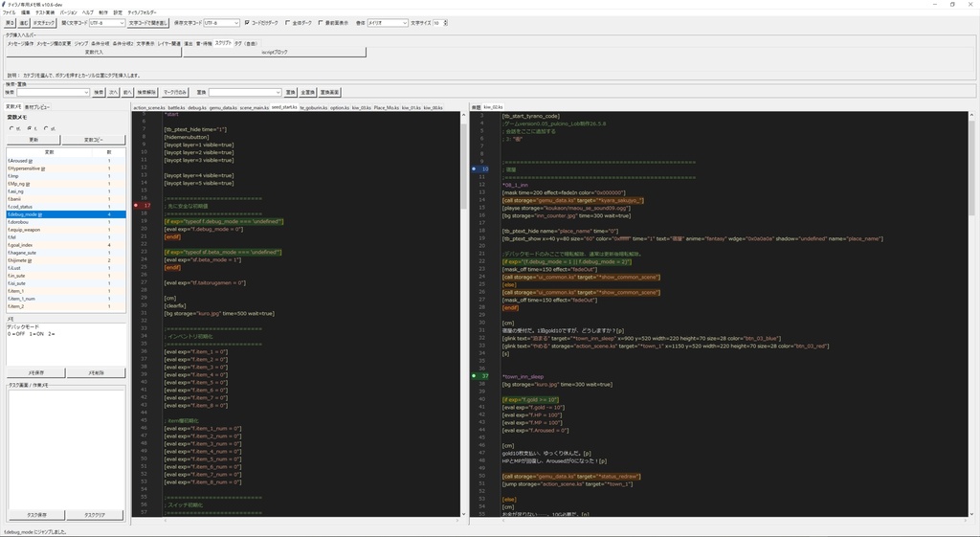Click the 変数コピー button
The width and height of the screenshot is (980, 537).
pyautogui.click(x=94, y=140)
